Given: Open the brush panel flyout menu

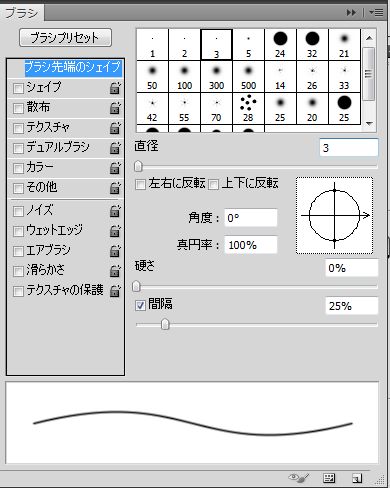Looking at the screenshot, I should tap(376, 13).
